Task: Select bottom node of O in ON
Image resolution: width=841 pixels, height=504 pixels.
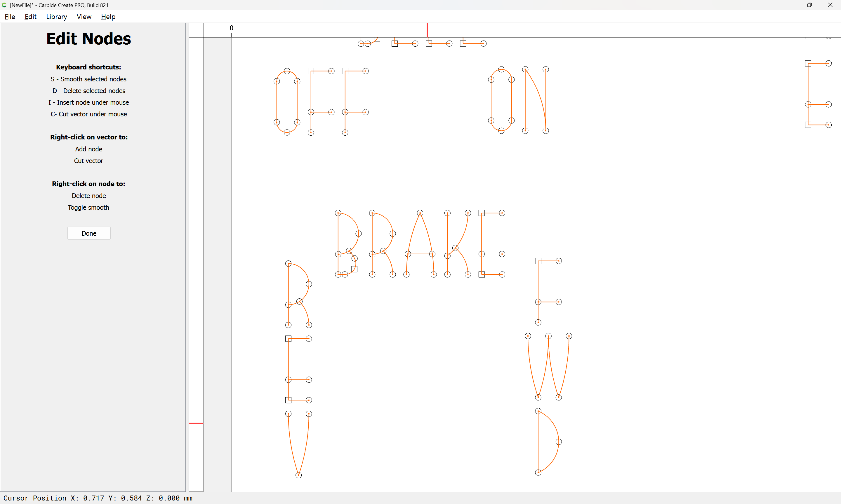Action: click(501, 131)
